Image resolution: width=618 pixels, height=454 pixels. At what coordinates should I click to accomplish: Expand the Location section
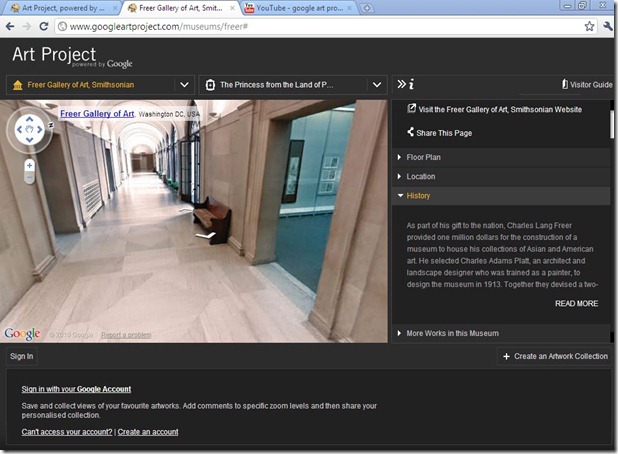click(501, 177)
